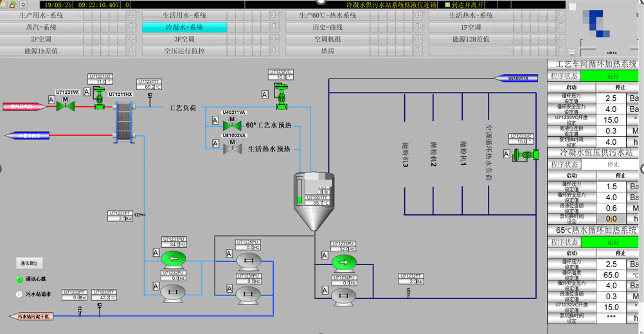Click the green U40211VA preheat valve
This screenshot has width=644, height=334.
pyautogui.click(x=232, y=123)
